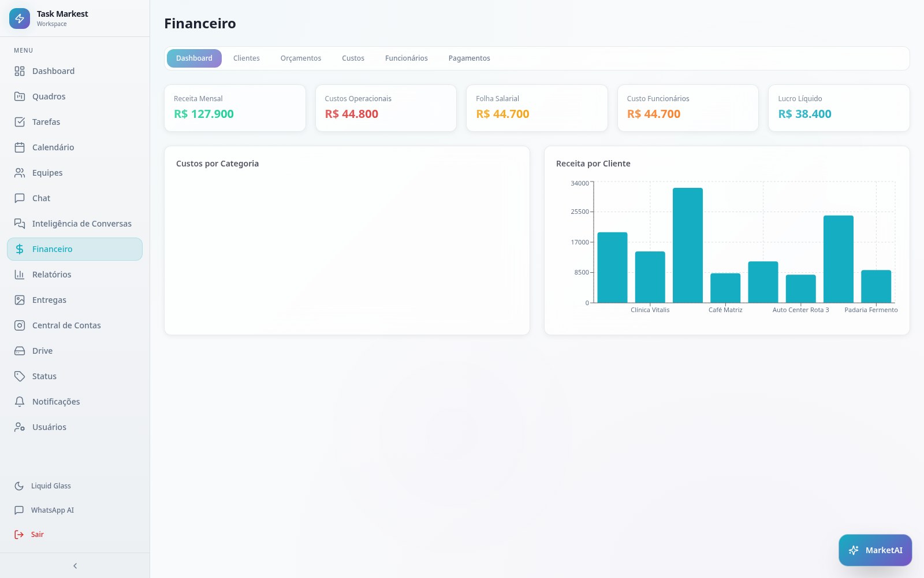
Task: Click the Receita por Cliente heading
Action: pos(593,164)
